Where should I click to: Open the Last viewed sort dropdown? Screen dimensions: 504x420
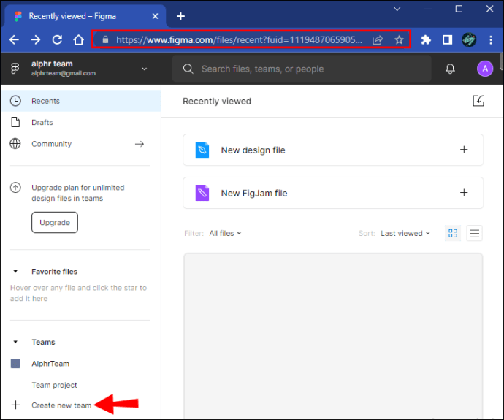click(405, 234)
